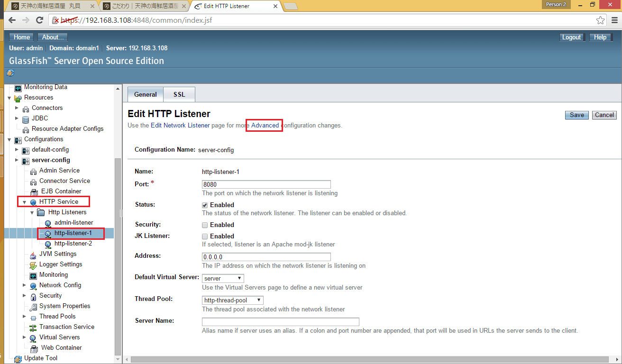Click the Resource Adapter Configs icon

(26, 129)
